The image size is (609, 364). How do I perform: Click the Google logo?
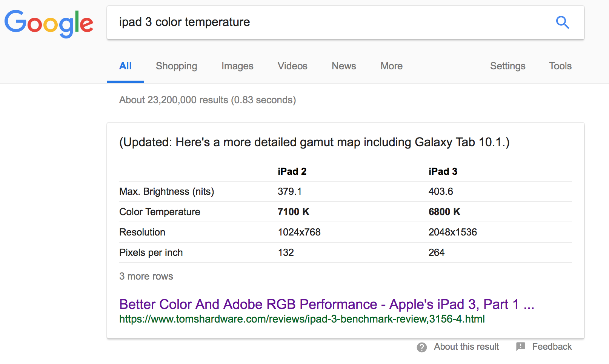pos(49,23)
